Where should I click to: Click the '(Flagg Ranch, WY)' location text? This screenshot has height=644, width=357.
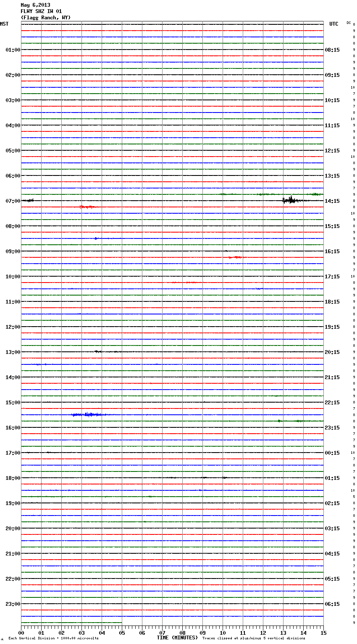pos(46,18)
